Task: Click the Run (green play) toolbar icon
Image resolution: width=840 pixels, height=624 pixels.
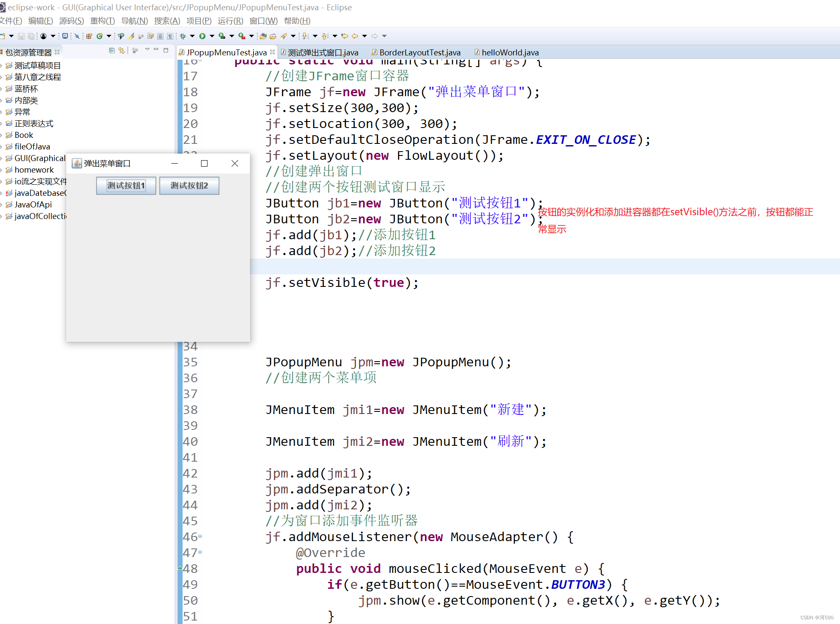Action: [202, 36]
